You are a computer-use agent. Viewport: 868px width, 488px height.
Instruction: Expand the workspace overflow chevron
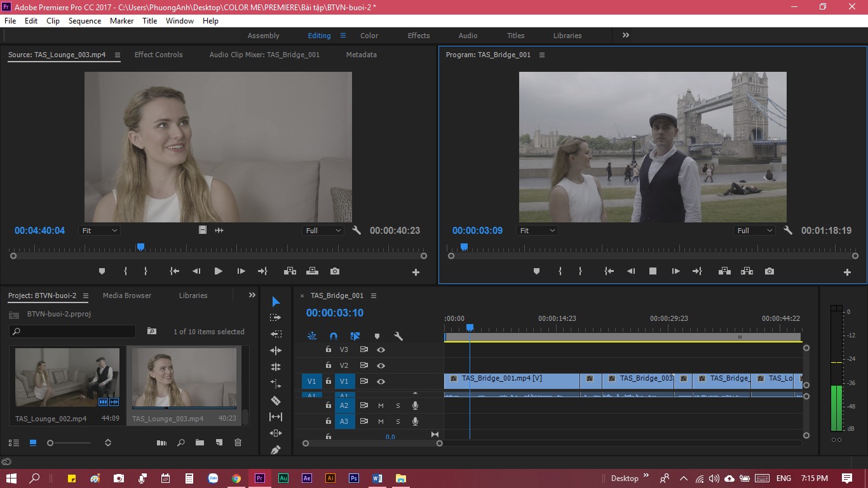(626, 36)
